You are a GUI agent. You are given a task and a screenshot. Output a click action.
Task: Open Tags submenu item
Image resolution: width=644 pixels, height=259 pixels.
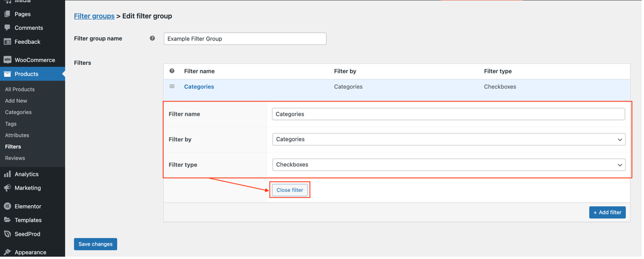pyautogui.click(x=11, y=124)
